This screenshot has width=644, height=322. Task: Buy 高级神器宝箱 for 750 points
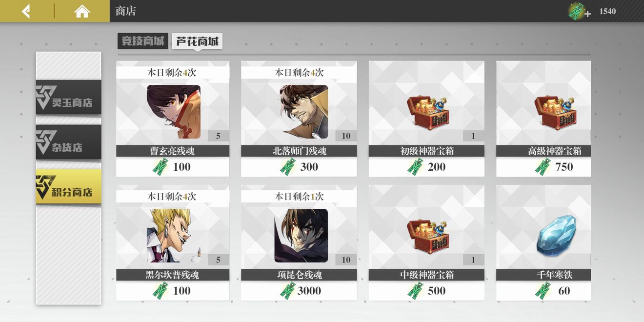[543, 167]
